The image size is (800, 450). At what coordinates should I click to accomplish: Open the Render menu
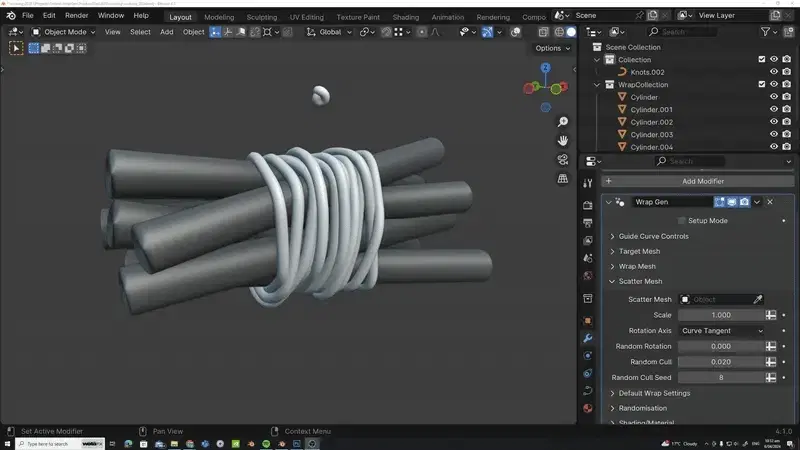click(76, 16)
